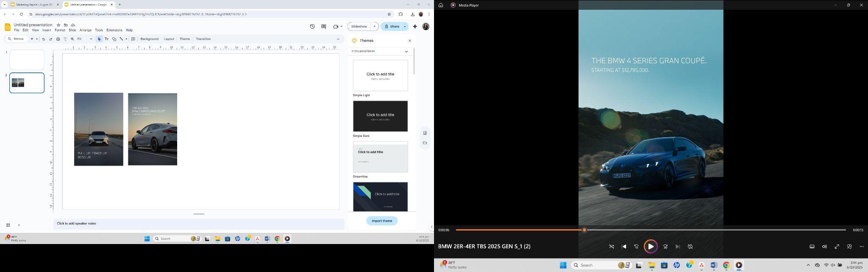Star the Untitled presentation

click(x=58, y=25)
